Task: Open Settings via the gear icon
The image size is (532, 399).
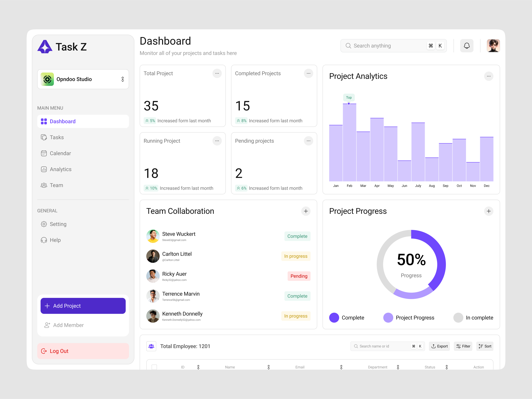Action: coord(44,224)
